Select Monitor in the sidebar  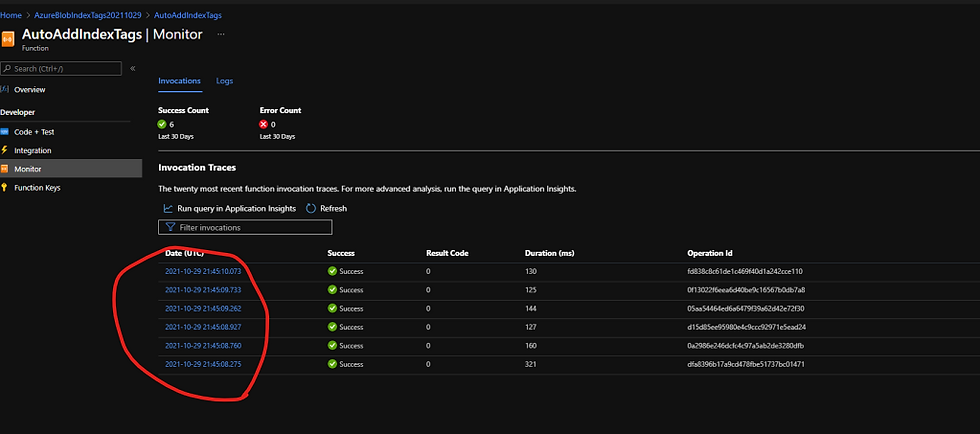[71, 169]
